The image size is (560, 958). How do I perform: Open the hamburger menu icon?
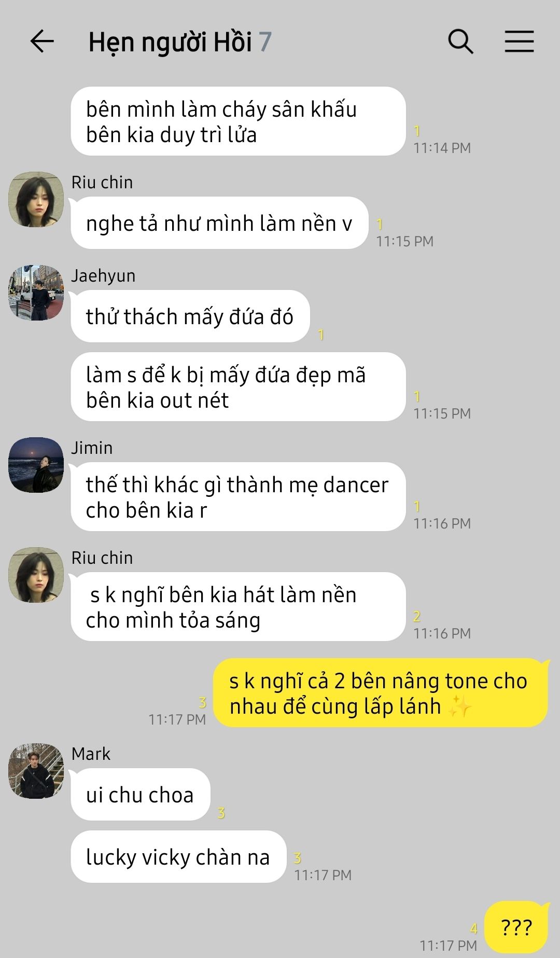(x=519, y=41)
